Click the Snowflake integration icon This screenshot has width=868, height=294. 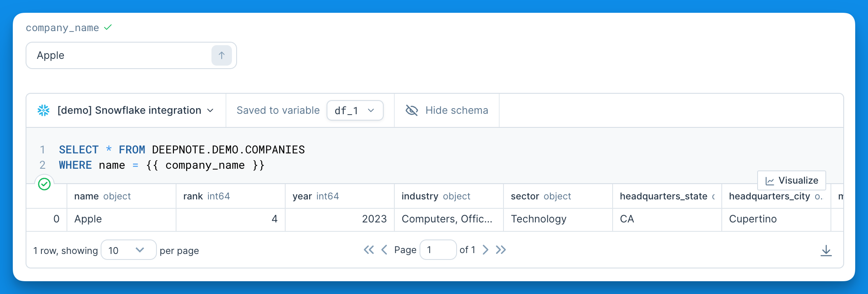(43, 110)
